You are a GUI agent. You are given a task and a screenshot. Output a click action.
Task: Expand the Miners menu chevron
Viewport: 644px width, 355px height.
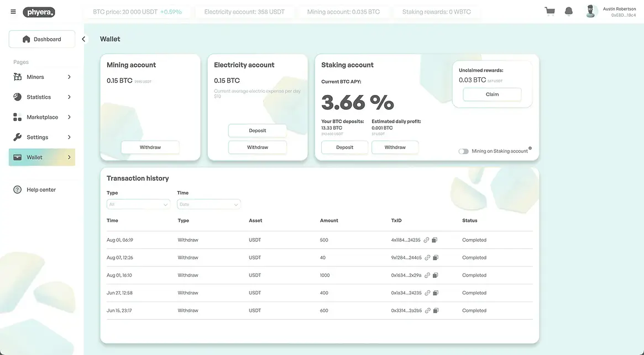click(69, 77)
